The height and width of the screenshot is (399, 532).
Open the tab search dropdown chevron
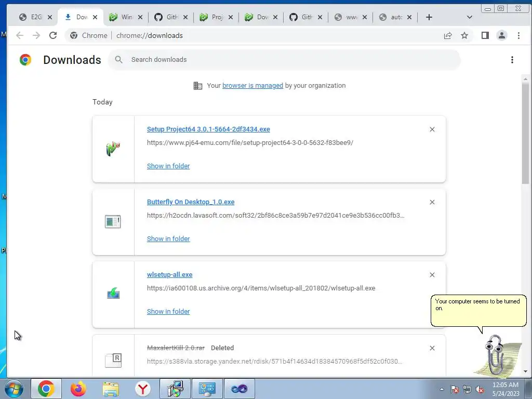coord(469,17)
